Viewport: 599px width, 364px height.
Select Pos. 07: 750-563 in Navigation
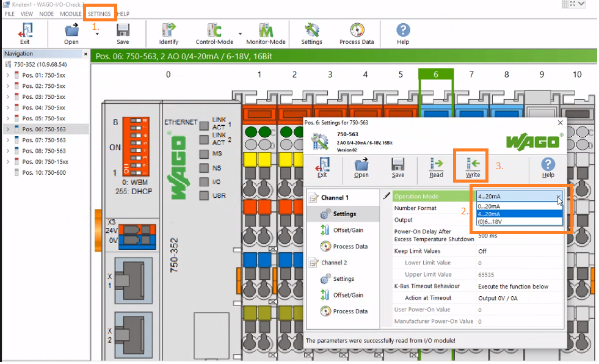click(x=44, y=140)
